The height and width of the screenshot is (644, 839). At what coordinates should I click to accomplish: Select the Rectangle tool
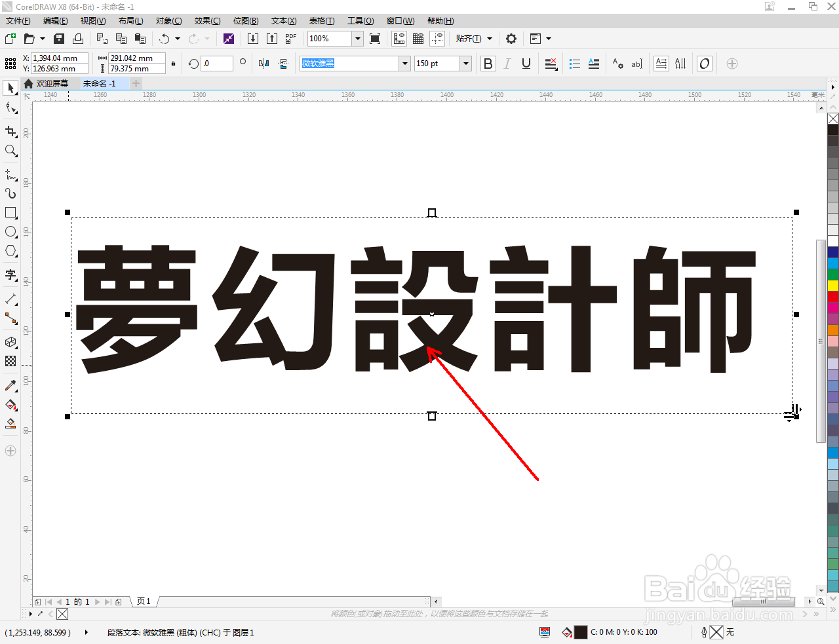click(x=10, y=213)
